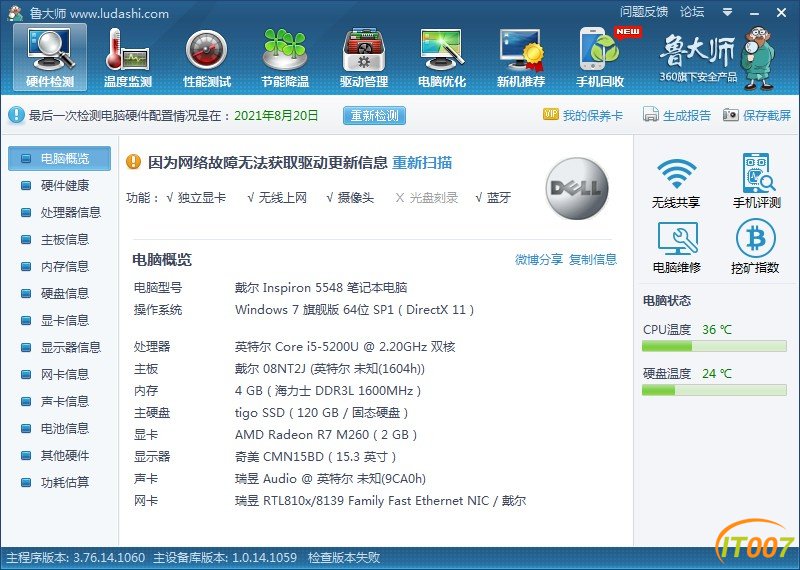Click tigo SSD 120 GB text
Screen dimensions: 800x570
click(x=321, y=413)
